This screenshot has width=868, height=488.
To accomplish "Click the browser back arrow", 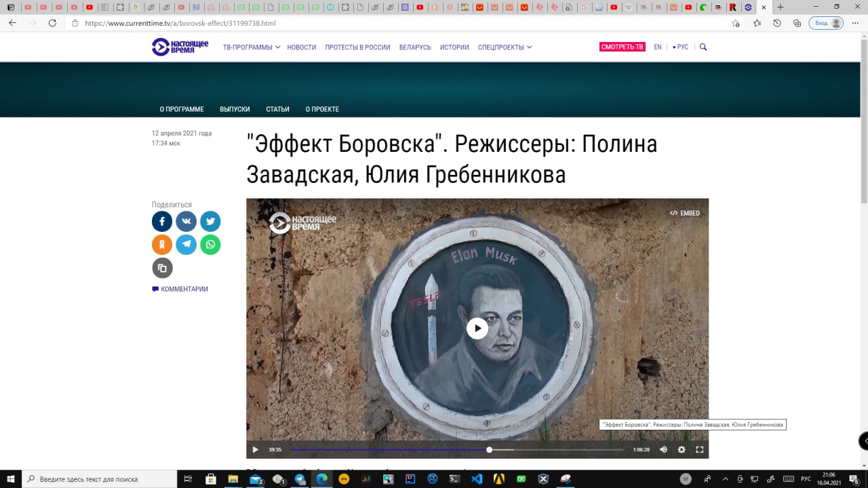I will 12,23.
